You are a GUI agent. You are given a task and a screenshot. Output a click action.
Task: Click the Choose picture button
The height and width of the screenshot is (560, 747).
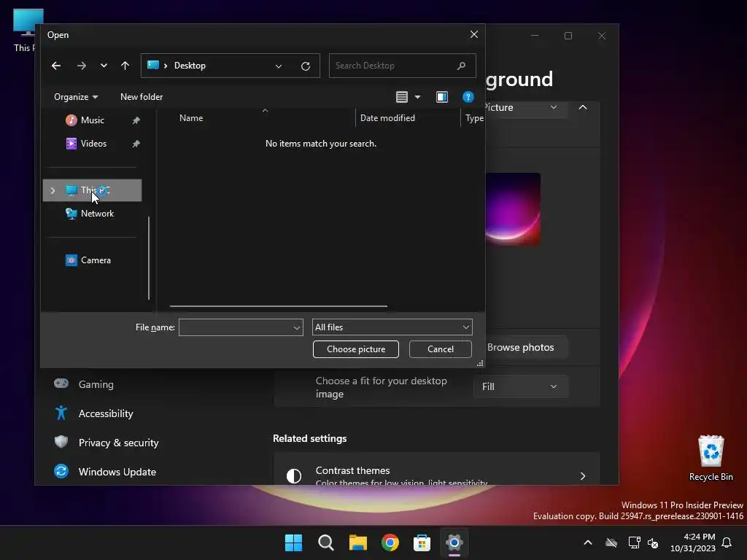356,349
